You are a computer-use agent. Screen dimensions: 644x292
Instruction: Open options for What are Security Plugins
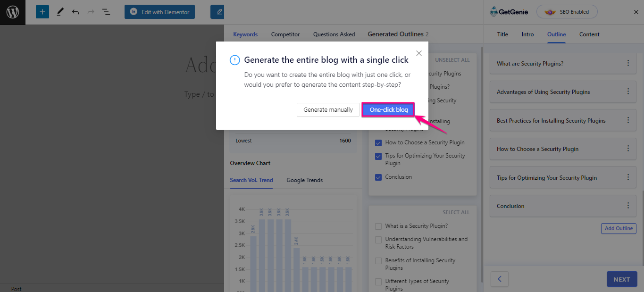628,63
